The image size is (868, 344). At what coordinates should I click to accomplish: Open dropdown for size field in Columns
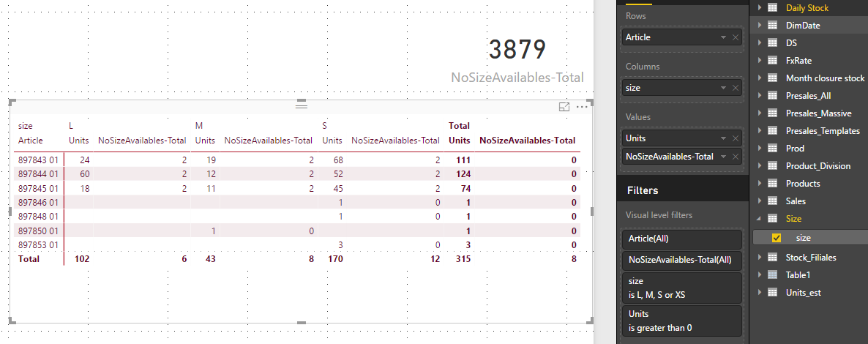(724, 88)
